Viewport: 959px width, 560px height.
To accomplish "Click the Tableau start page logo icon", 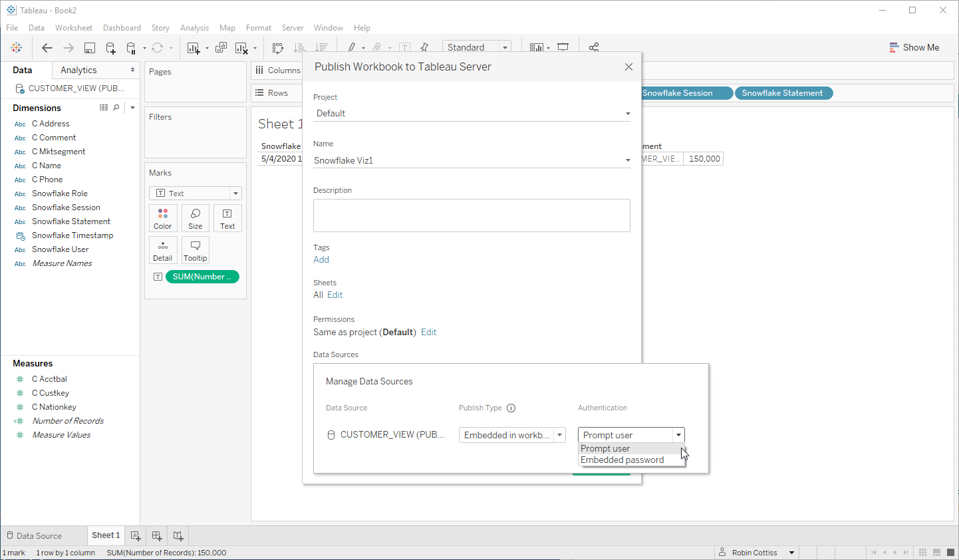I will 17,47.
